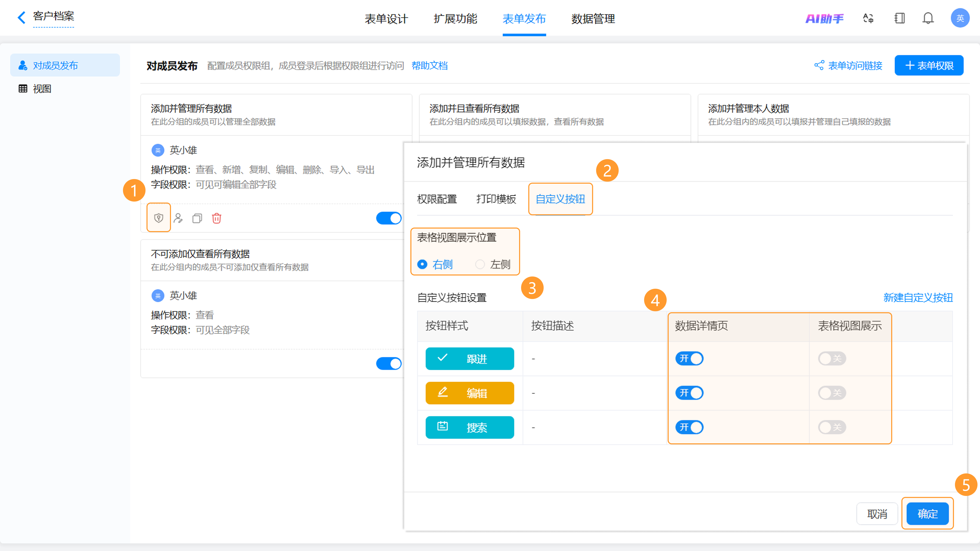980x551 pixels.
Task: Click the back arrow beside 客户档案
Action: [x=22, y=17]
